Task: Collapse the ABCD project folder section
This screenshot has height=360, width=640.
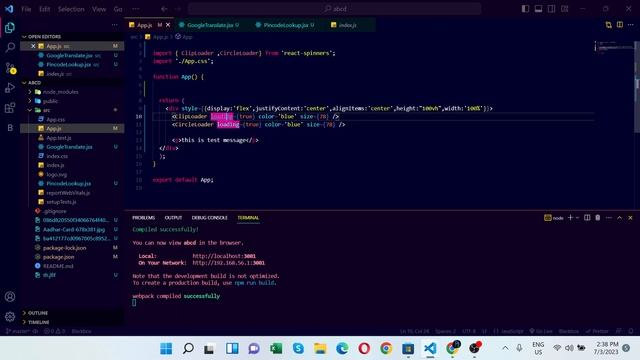Action: click(x=34, y=82)
